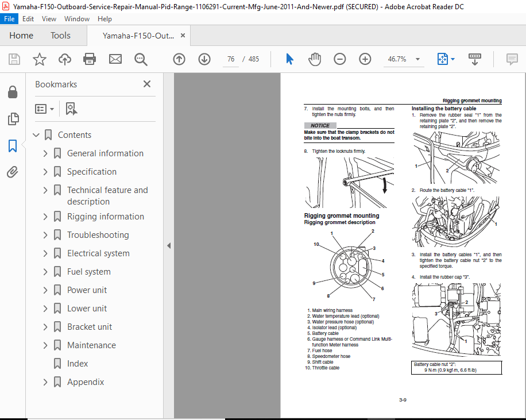Image resolution: width=526 pixels, height=420 pixels.
Task: Go to previous page arrow
Action: (179, 59)
